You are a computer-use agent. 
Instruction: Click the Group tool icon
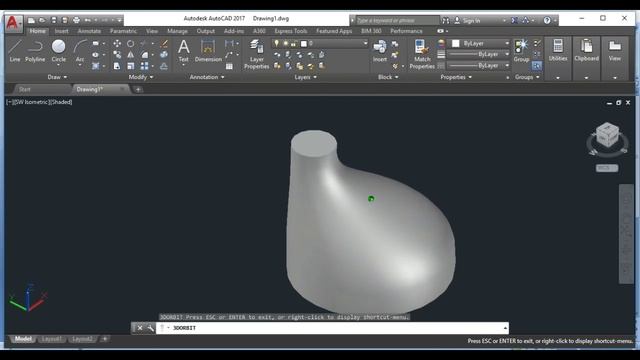(x=521, y=51)
